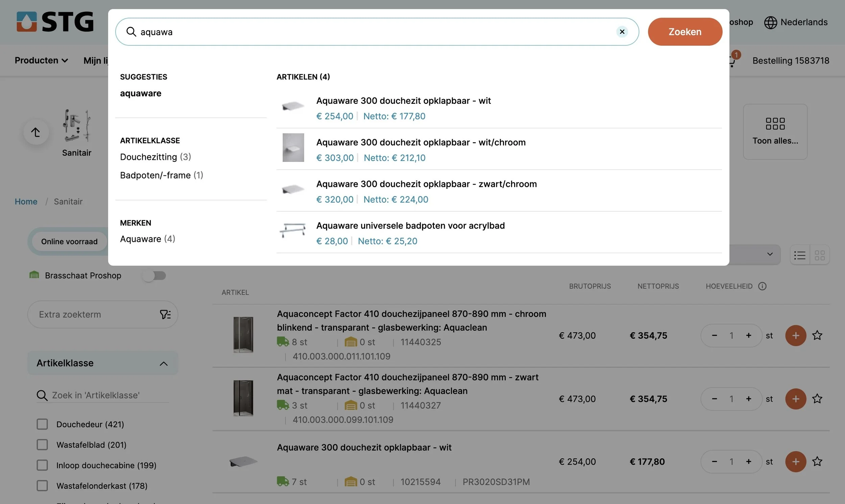
Task: Click the search magnifier icon
Action: pos(131,31)
